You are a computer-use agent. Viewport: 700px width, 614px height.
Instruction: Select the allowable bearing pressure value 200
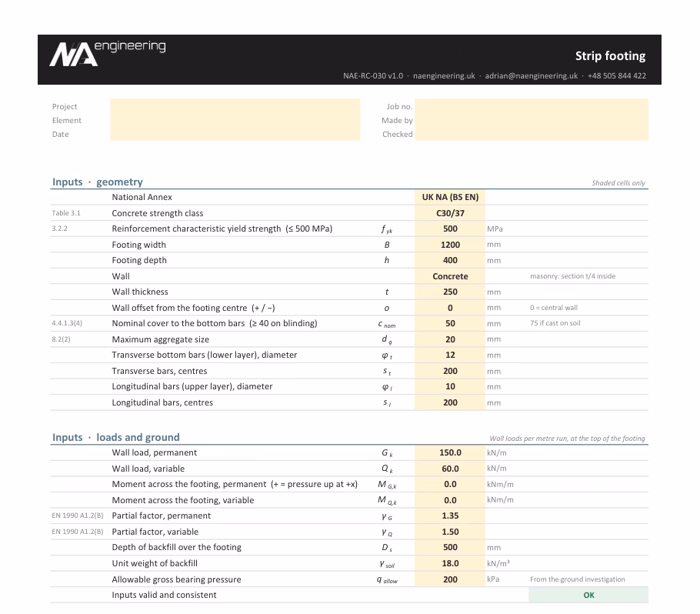(450, 579)
